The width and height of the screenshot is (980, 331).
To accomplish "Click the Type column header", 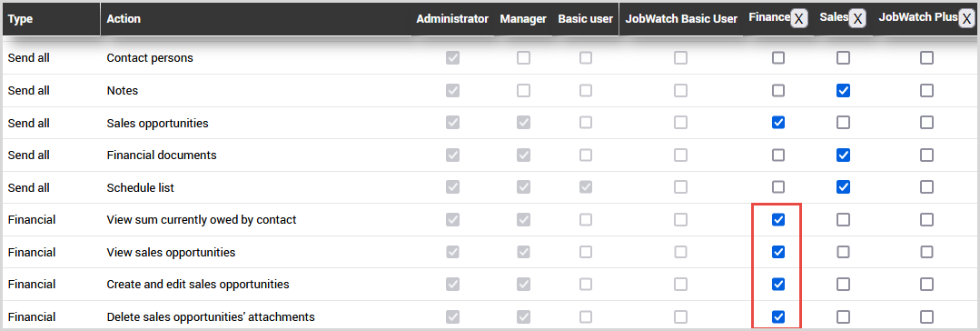I will pyautogui.click(x=21, y=19).
